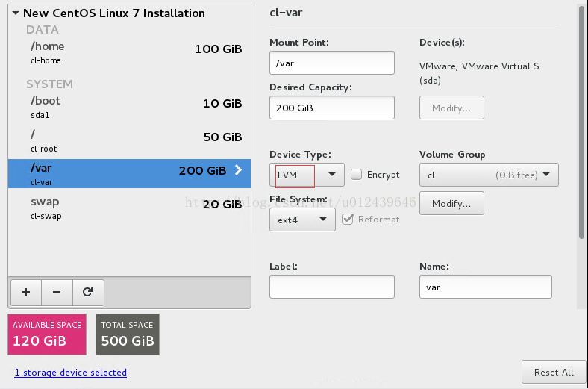This screenshot has height=389, width=588.
Task: Open the File System ext4 dropdown
Action: [x=302, y=220]
